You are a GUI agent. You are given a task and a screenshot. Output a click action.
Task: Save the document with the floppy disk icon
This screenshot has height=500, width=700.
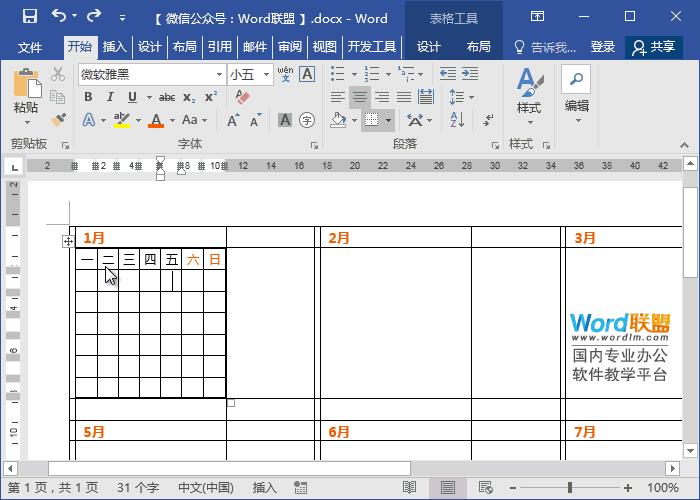click(29, 17)
